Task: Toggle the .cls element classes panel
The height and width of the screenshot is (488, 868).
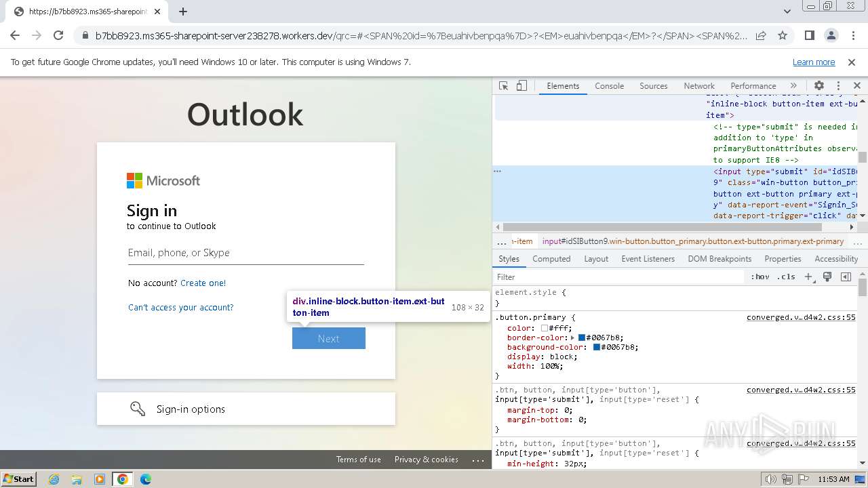Action: coord(786,277)
